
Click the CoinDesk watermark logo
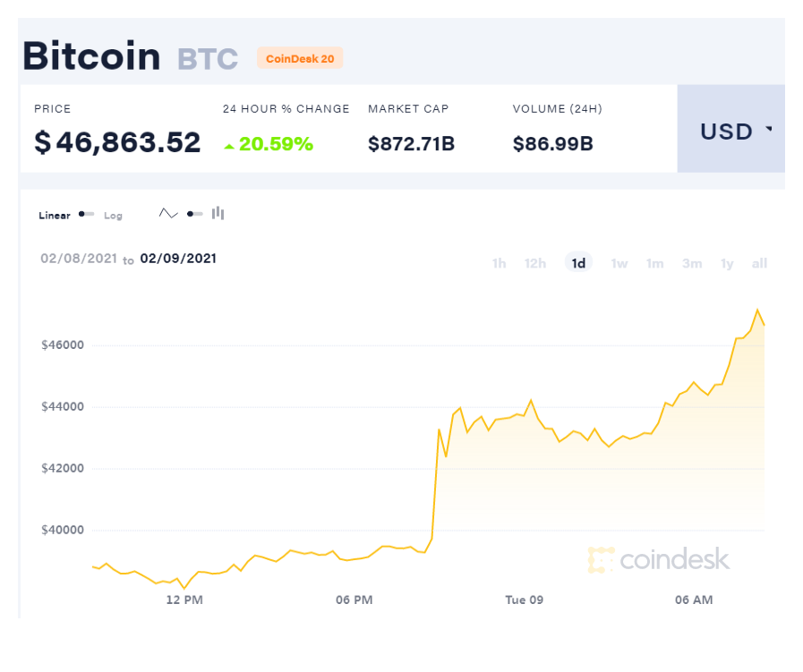[x=659, y=559]
